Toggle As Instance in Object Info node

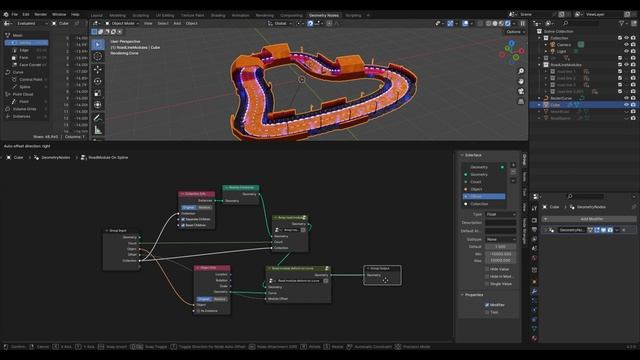pyautogui.click(x=198, y=311)
